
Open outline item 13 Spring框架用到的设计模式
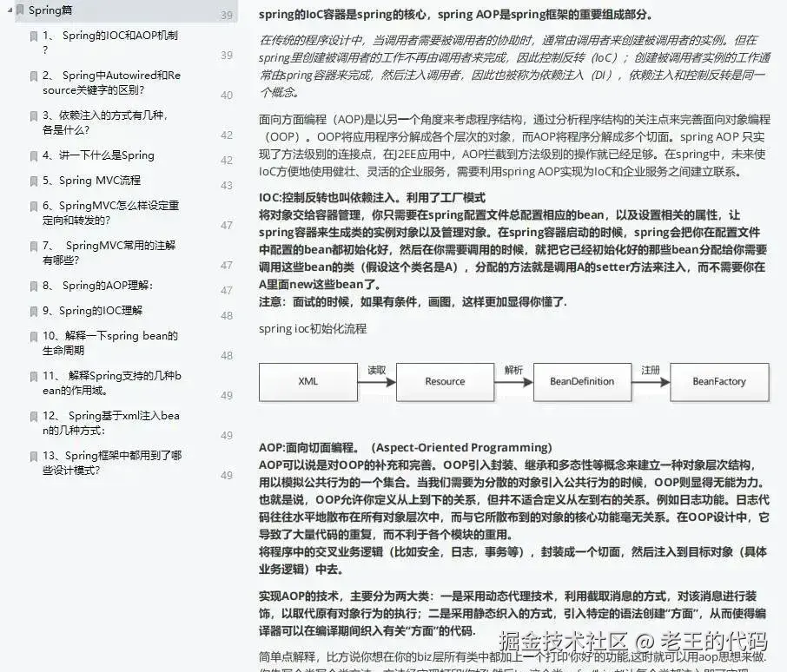tap(112, 463)
